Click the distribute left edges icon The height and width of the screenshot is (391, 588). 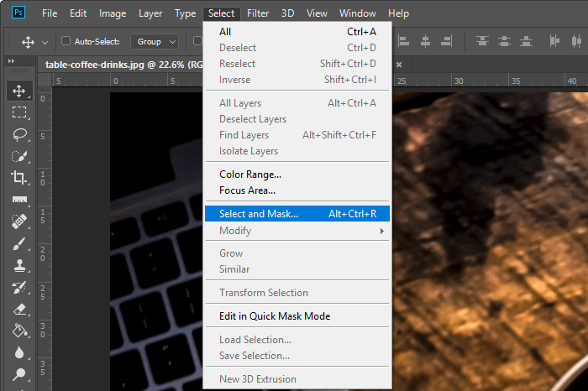[554, 41]
